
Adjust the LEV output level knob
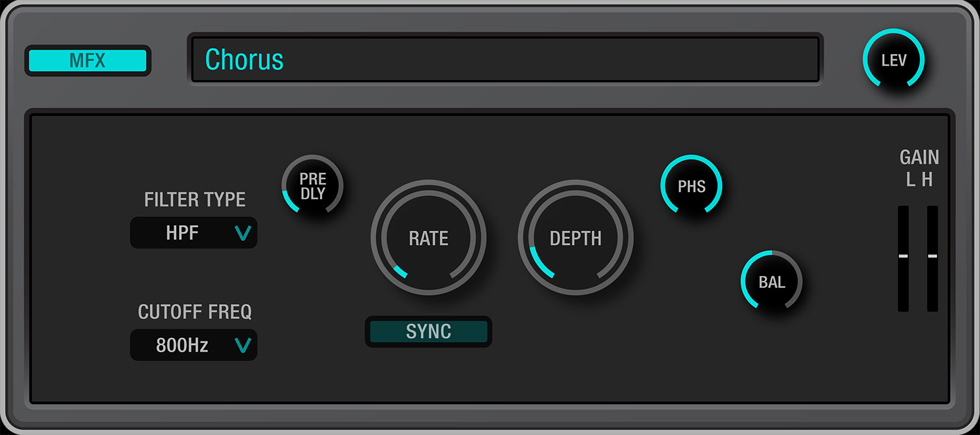[x=895, y=59]
